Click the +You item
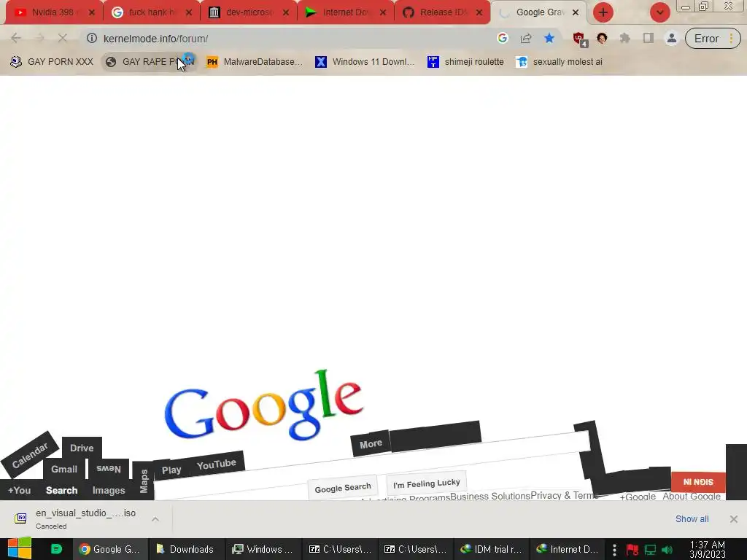This screenshot has height=560, width=747. tap(19, 490)
